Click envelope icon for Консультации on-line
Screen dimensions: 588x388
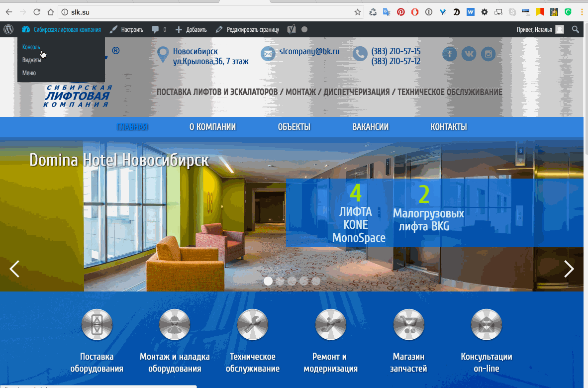click(487, 325)
